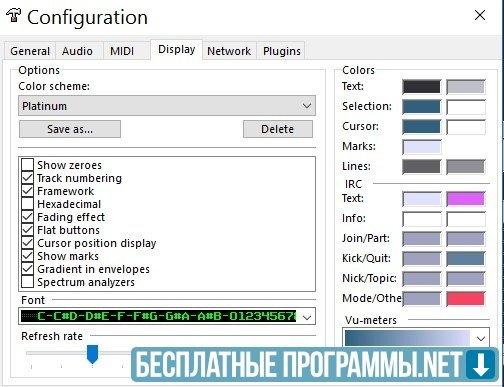Click the second Info color swatch
This screenshot has width=504, height=387.
click(465, 219)
